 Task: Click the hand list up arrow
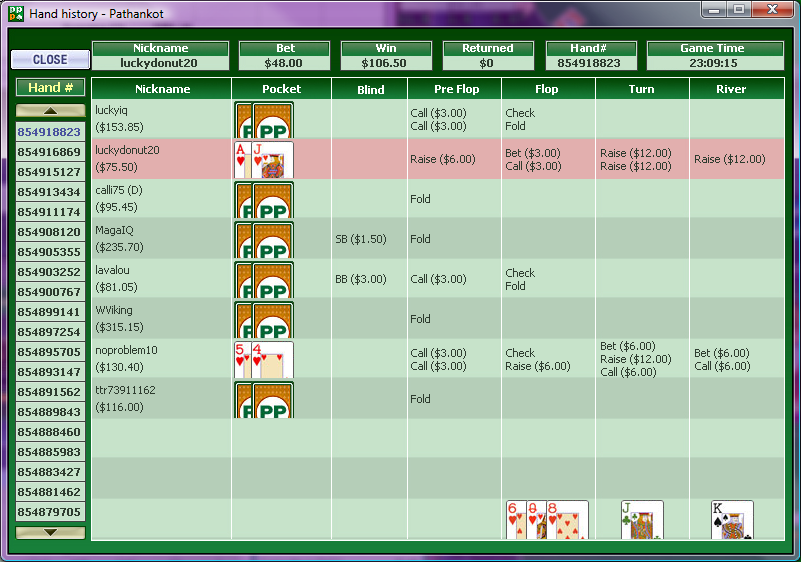click(x=50, y=110)
